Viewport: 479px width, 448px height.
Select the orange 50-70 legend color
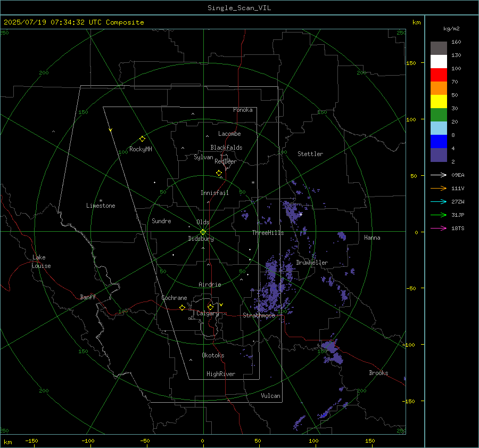pos(439,88)
